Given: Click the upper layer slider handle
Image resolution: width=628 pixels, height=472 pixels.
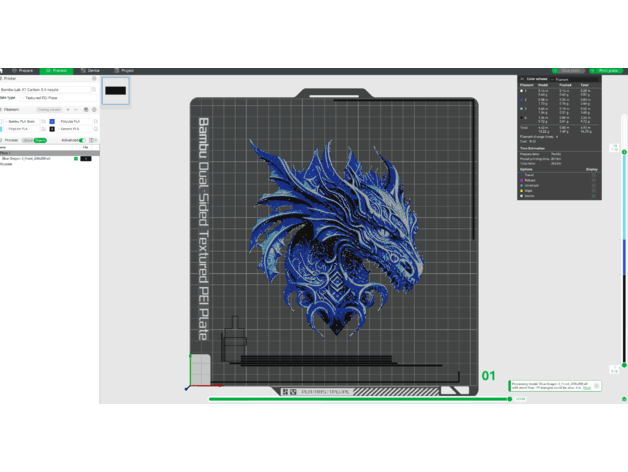Looking at the screenshot, I should (624, 152).
